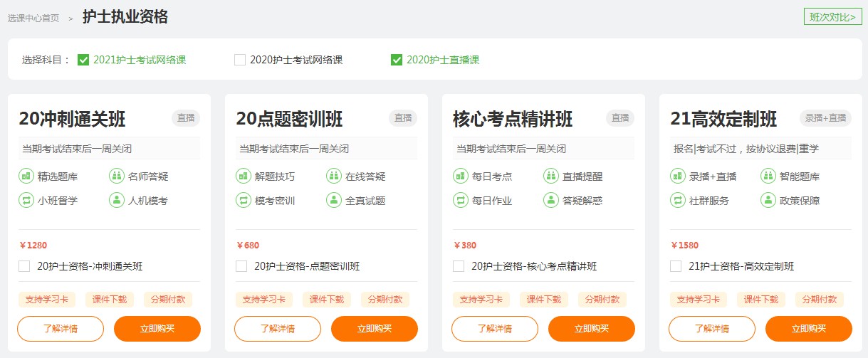The width and height of the screenshot is (868, 358).
Task: Click the 分期付款 tag on 20冲刺通关班
Action: 168,300
